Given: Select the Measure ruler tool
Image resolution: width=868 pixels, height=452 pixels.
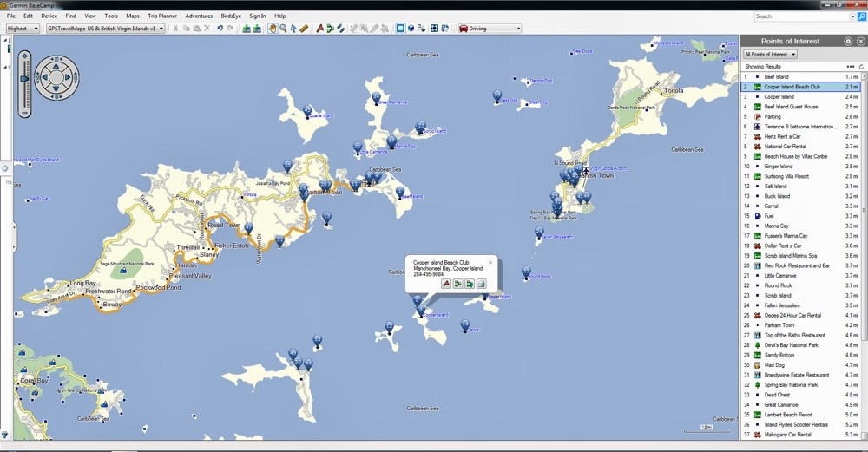Looking at the screenshot, I should click(304, 29).
